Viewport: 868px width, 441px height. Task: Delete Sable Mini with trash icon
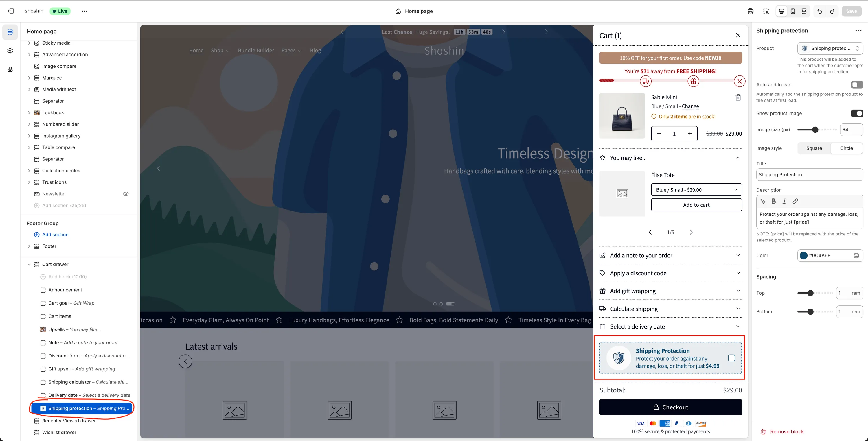pyautogui.click(x=738, y=97)
